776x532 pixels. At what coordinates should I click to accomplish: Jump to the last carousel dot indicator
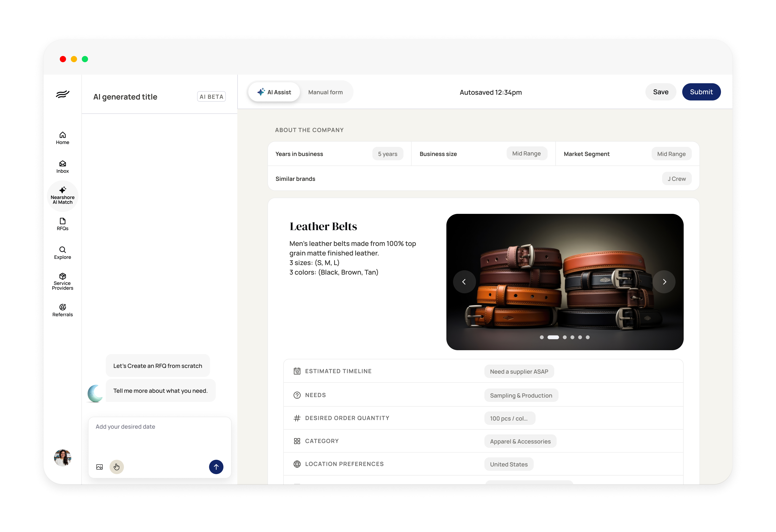pyautogui.click(x=587, y=337)
